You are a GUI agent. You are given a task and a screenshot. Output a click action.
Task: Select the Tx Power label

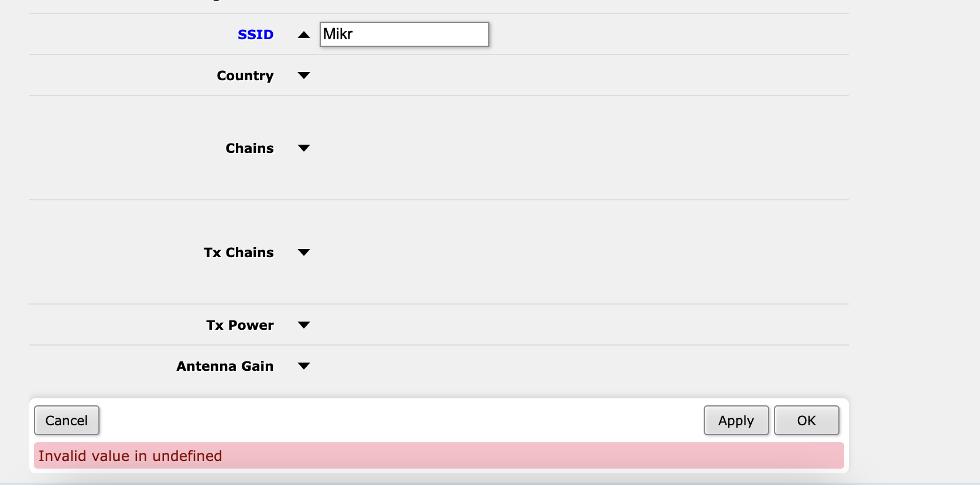(239, 325)
